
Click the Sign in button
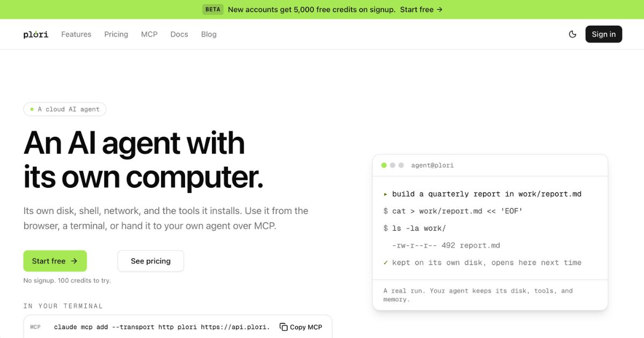[604, 34]
